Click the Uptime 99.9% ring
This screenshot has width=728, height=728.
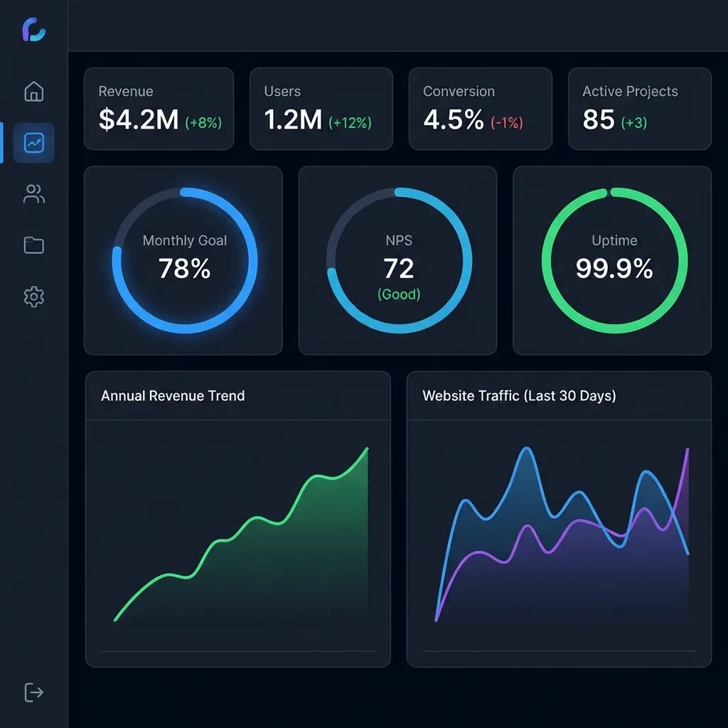(x=612, y=260)
